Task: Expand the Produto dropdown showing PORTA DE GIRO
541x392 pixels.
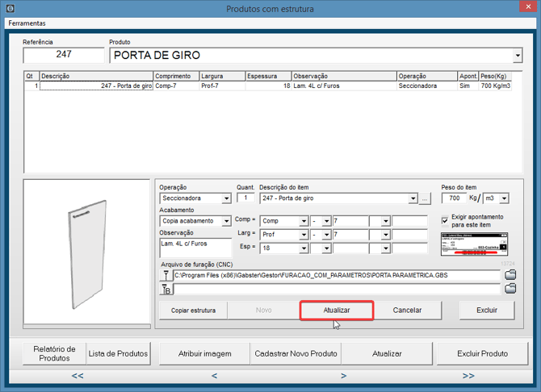Action: point(518,56)
